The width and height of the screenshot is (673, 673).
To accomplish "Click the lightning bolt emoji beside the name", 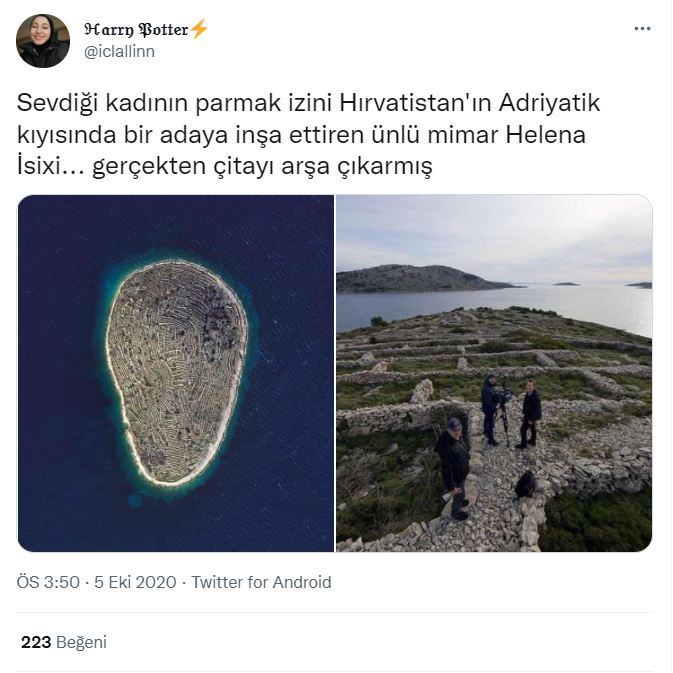I will tap(199, 29).
